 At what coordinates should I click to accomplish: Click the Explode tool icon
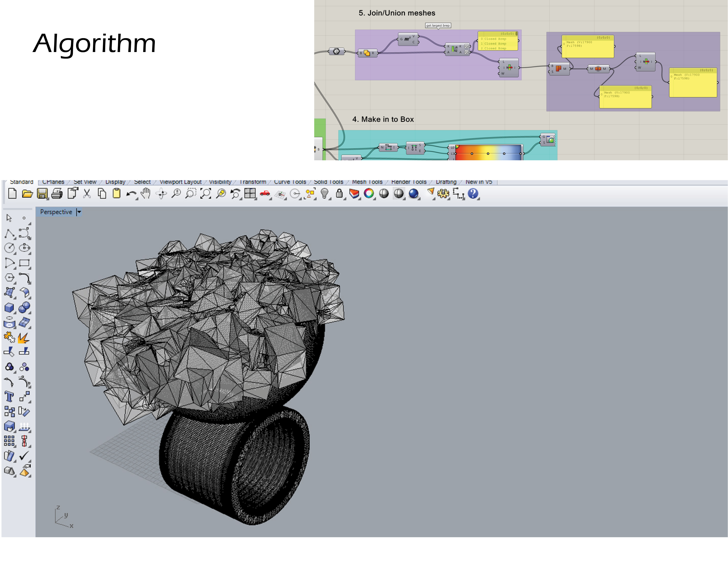(23, 338)
